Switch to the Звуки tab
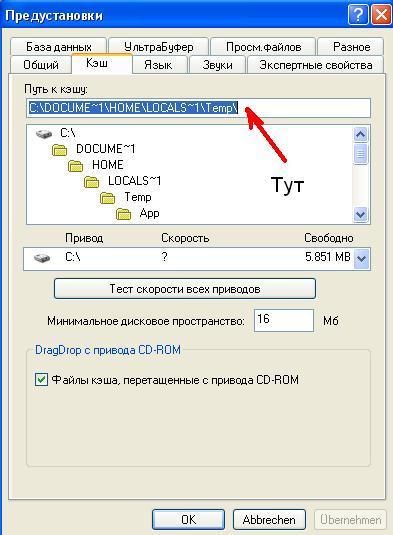This screenshot has height=535, width=393. (217, 65)
